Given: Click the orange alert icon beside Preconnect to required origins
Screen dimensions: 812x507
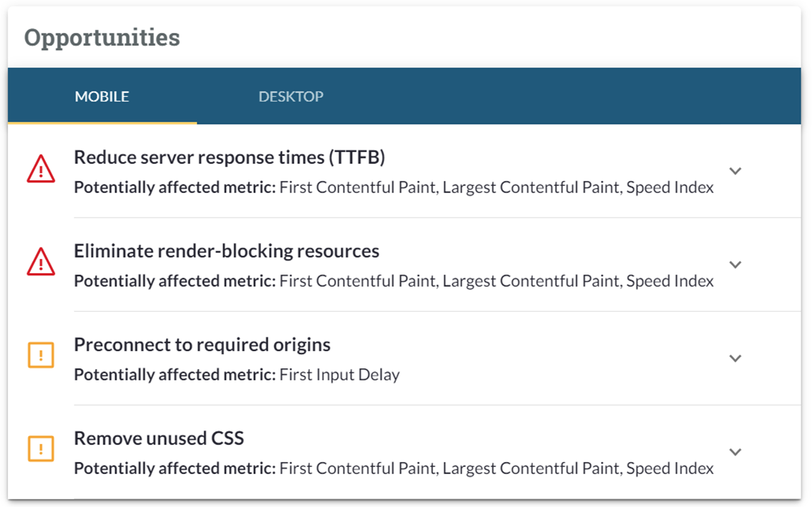Looking at the screenshot, I should 41,355.
